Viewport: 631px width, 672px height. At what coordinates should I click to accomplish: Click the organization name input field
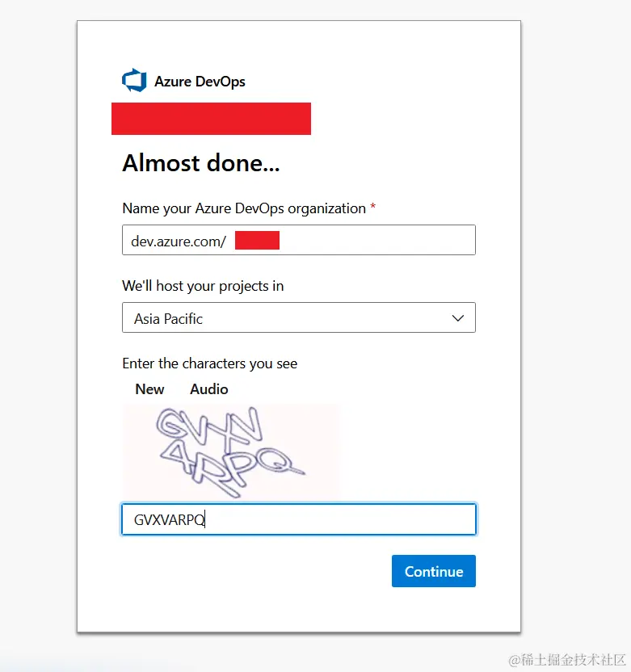pyautogui.click(x=299, y=240)
